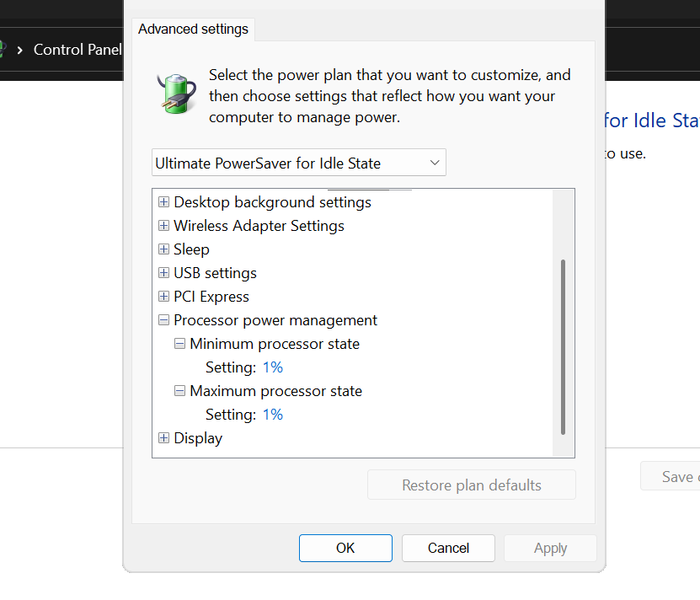Click the battery power plug icon
Viewport: 700px width, 600px height.
click(x=175, y=91)
